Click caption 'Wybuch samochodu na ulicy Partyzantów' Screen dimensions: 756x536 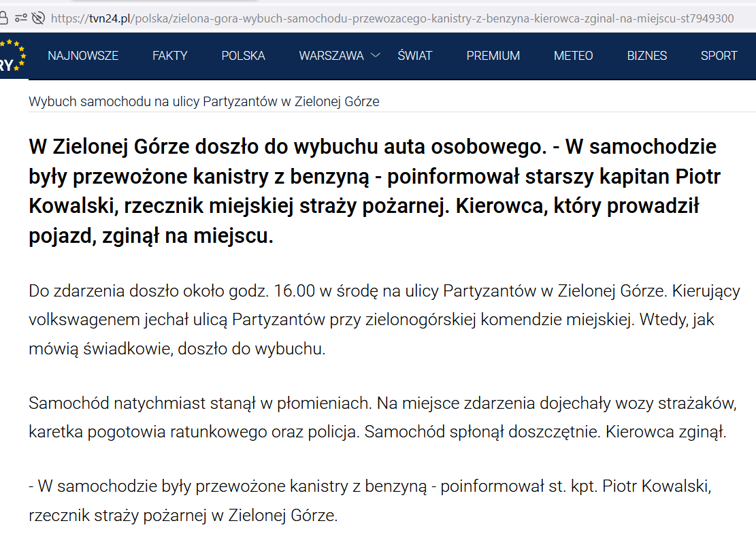click(204, 102)
